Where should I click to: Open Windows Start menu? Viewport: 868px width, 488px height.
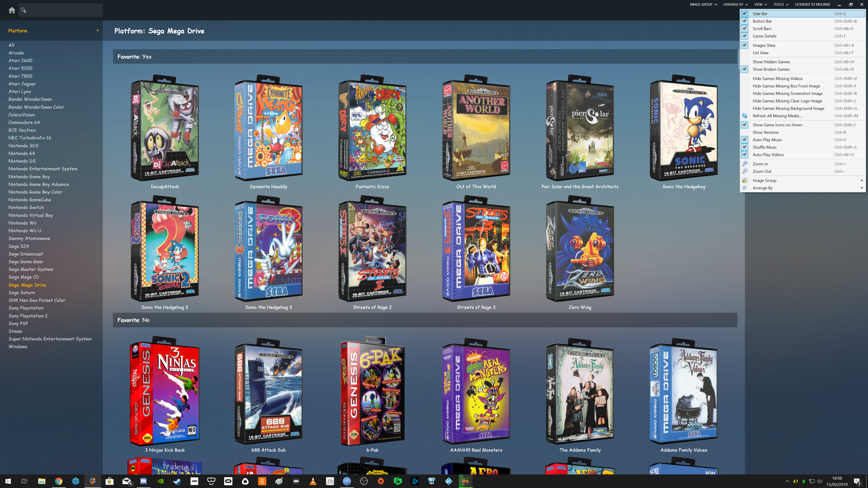tap(8, 481)
